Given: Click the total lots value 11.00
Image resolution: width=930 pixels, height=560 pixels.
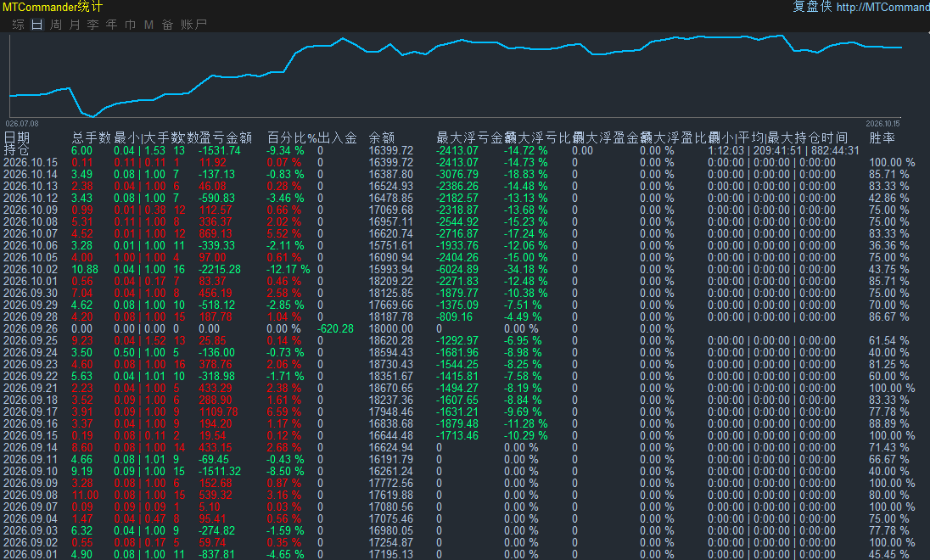Looking at the screenshot, I should click(x=85, y=495).
